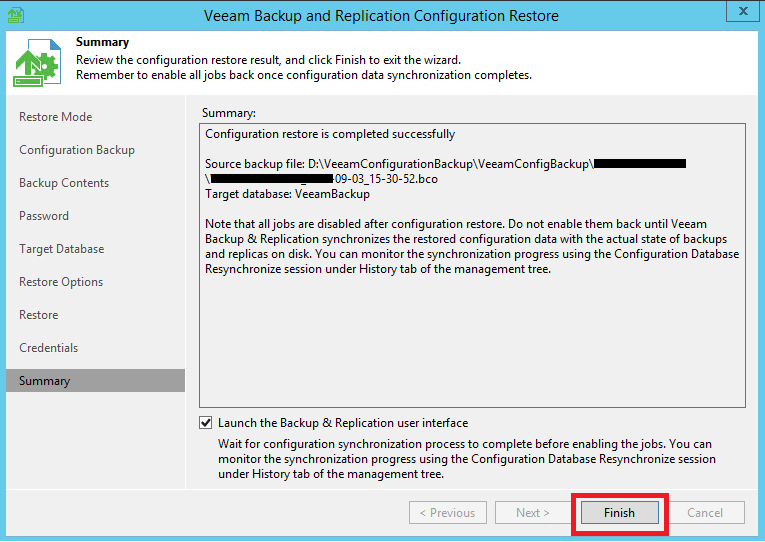
Task: Click the 'Target database: VeeamBackup' line
Action: point(287,194)
